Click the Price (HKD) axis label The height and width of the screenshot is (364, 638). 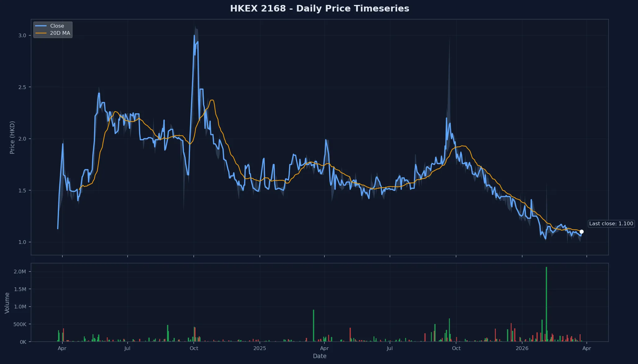(x=12, y=137)
